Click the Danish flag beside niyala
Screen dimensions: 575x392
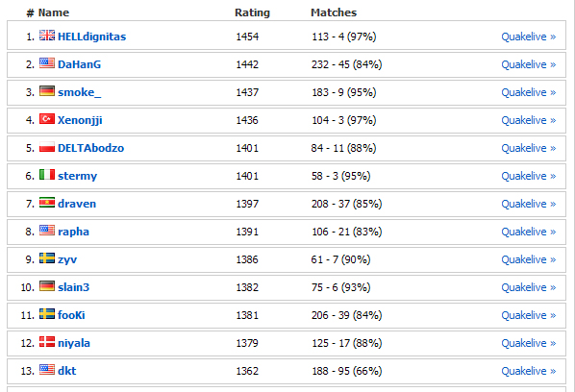coord(47,341)
